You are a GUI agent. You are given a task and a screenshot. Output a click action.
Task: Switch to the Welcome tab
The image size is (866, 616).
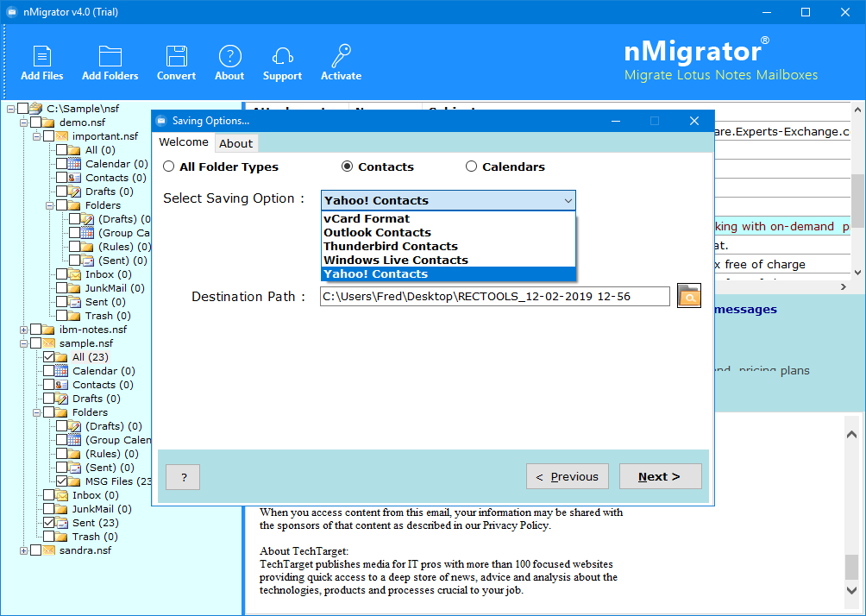point(184,142)
